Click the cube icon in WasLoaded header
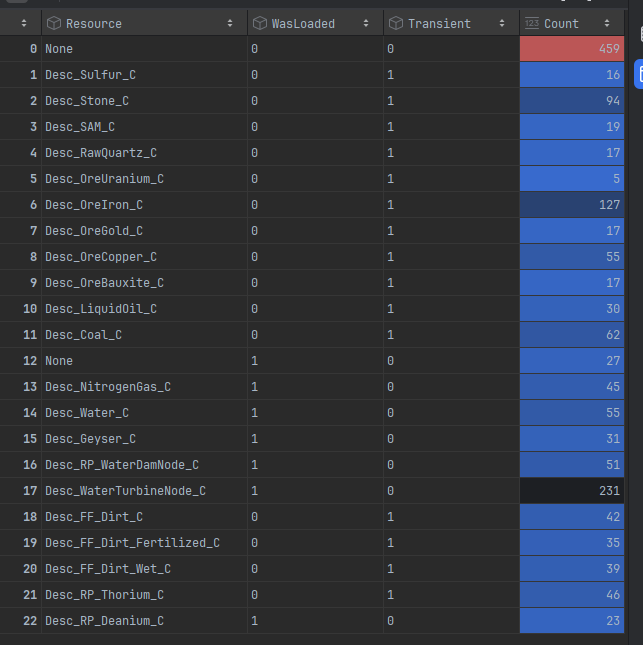Viewport: 643px width, 645px height. (260, 23)
